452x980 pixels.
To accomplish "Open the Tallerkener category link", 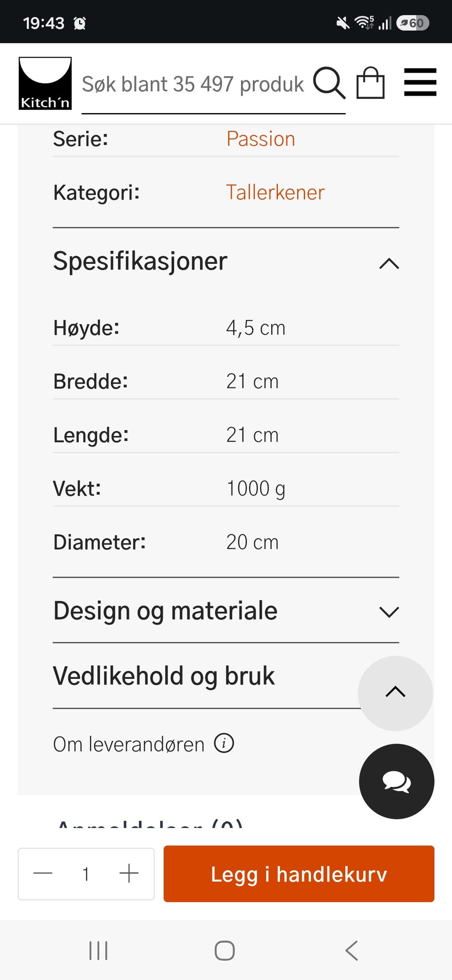I will (275, 192).
